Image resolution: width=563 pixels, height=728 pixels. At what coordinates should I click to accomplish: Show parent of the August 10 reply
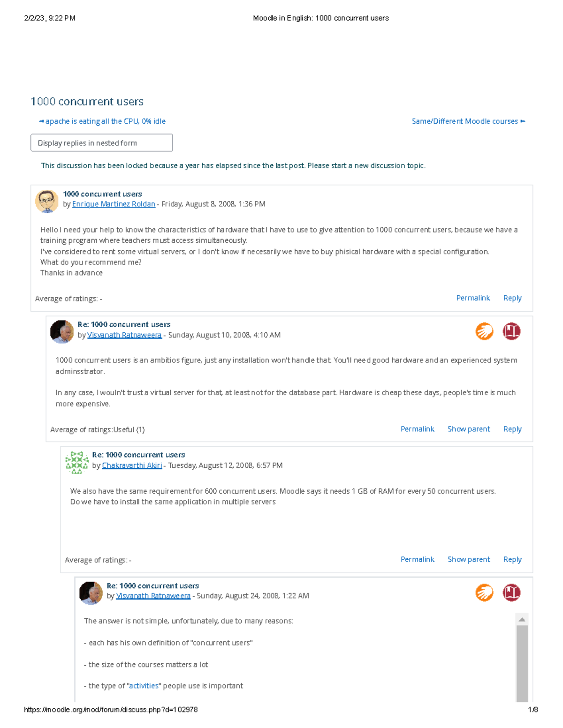pos(469,429)
